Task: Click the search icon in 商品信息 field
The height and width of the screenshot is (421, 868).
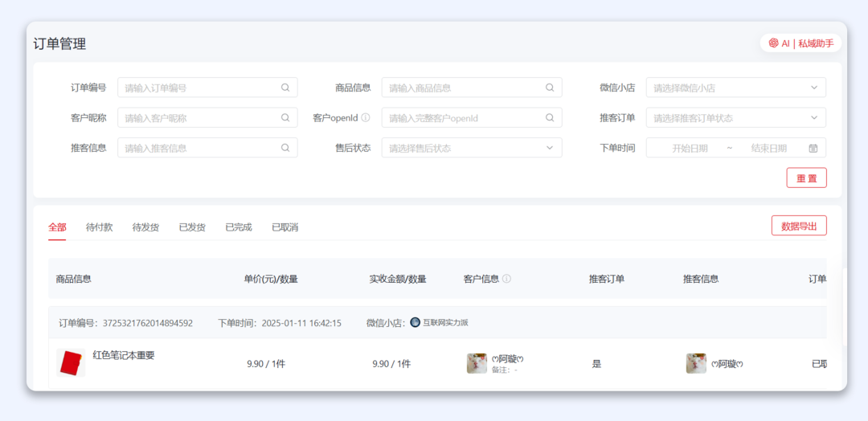Action: coord(550,88)
